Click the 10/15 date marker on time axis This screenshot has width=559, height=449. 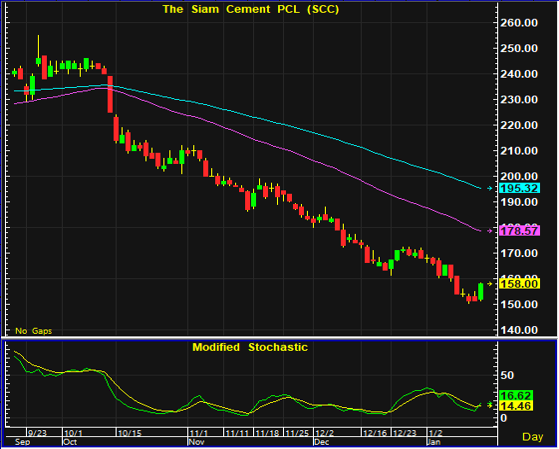pyautogui.click(x=130, y=433)
